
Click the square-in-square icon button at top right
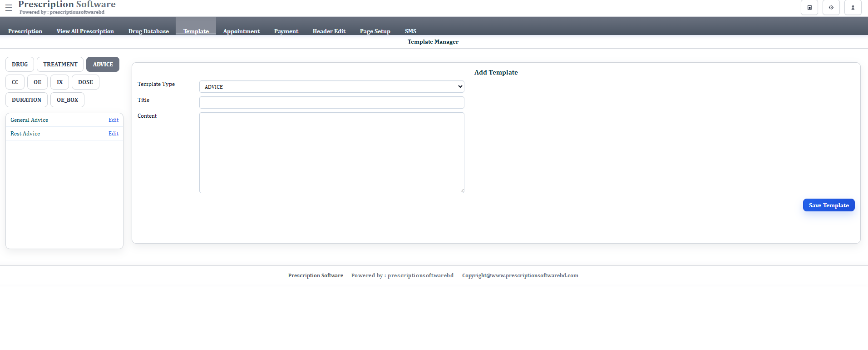809,8
